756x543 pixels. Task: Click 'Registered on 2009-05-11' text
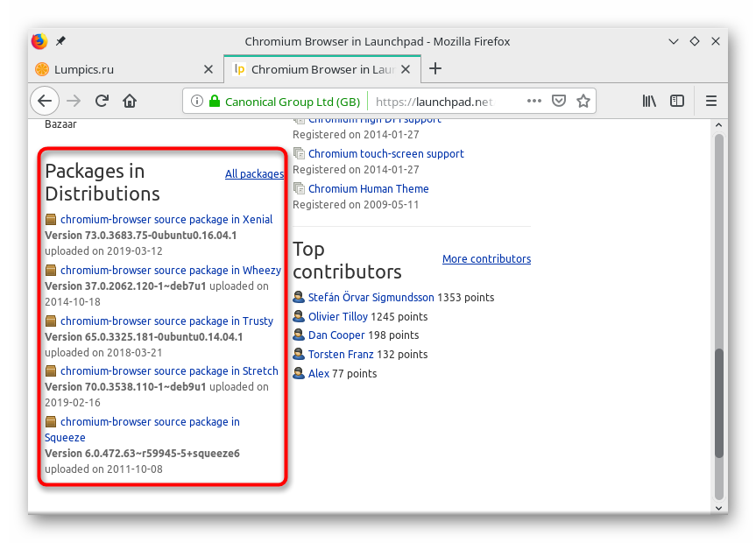(356, 204)
